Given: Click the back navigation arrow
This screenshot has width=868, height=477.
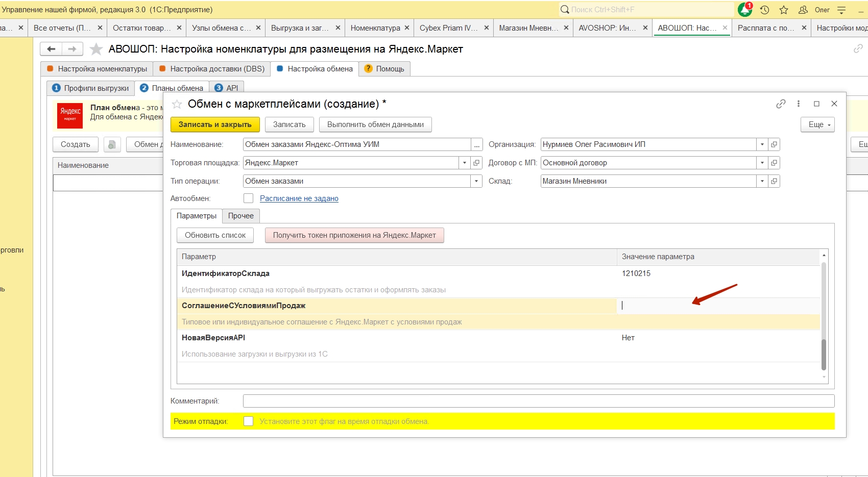Looking at the screenshot, I should click(51, 49).
